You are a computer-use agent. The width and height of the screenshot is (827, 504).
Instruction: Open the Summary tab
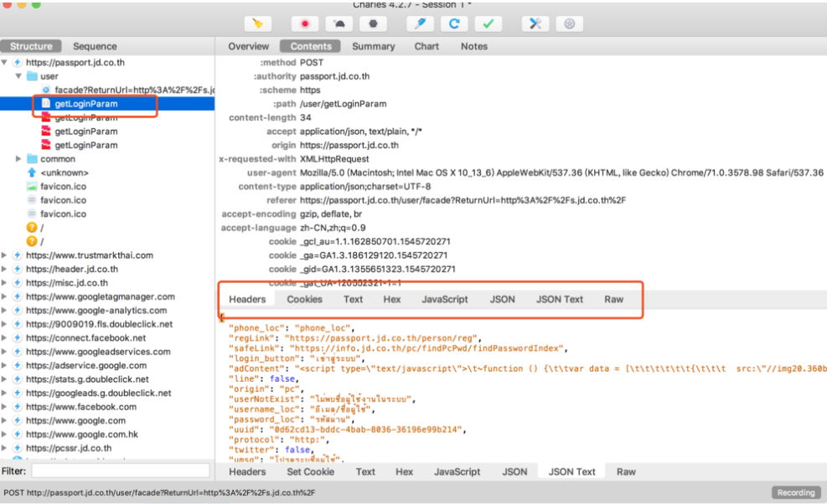tap(374, 46)
